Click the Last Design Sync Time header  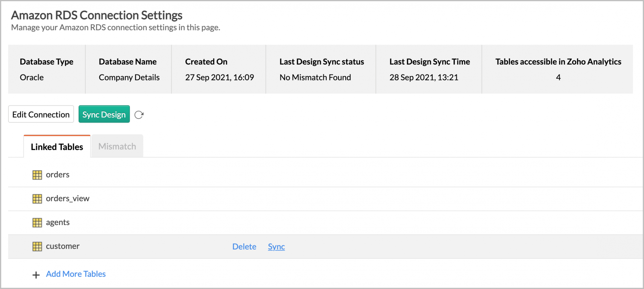tap(430, 62)
